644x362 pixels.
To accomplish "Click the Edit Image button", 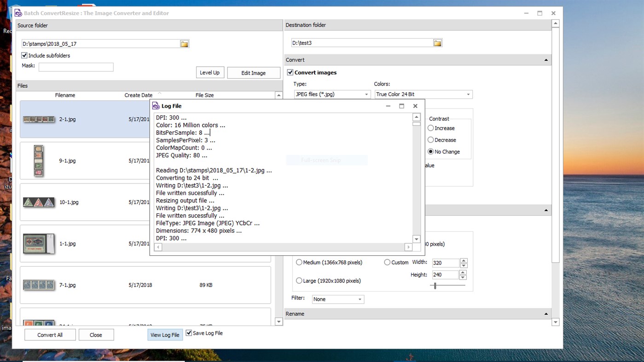I will pos(254,72).
